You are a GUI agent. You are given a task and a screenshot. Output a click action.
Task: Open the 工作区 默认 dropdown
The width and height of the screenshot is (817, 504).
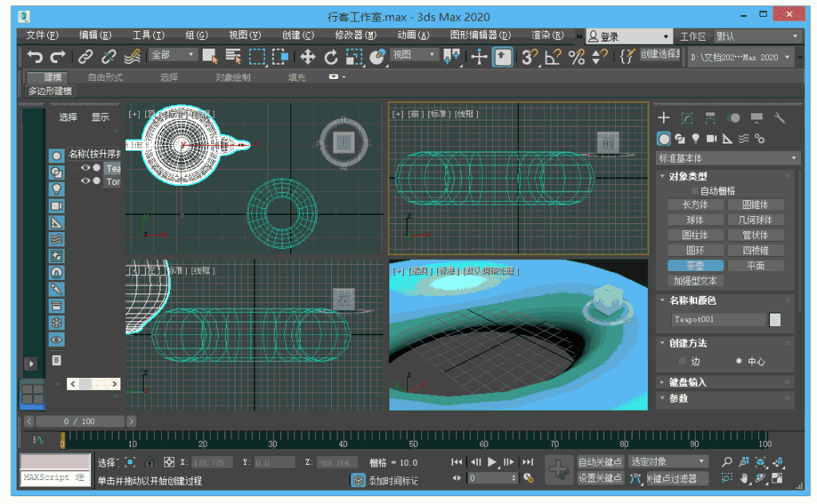[757, 37]
